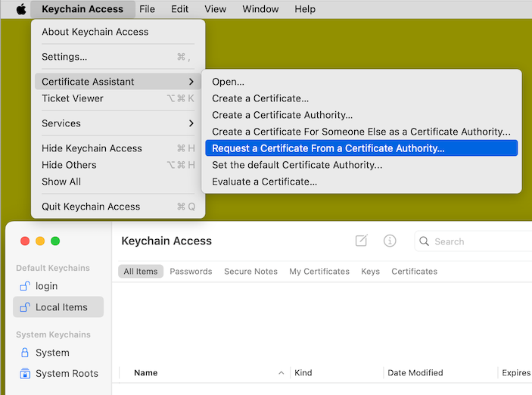The width and height of the screenshot is (532, 395).
Task: Sort by Name column header
Action: click(x=146, y=373)
